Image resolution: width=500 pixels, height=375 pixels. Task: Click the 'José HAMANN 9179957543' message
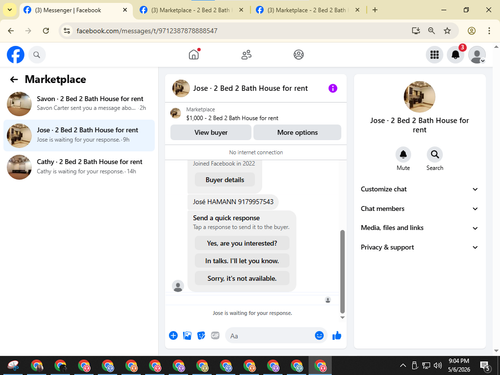click(233, 202)
